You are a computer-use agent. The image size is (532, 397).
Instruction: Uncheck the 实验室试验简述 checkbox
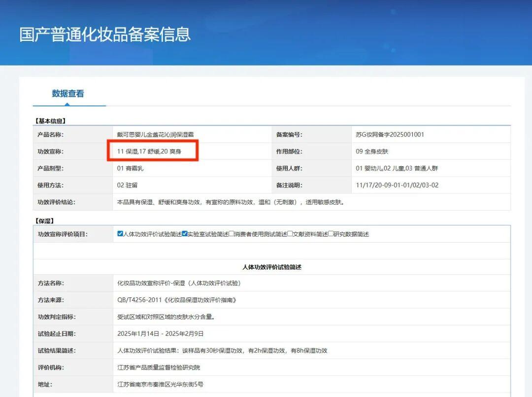(x=185, y=234)
